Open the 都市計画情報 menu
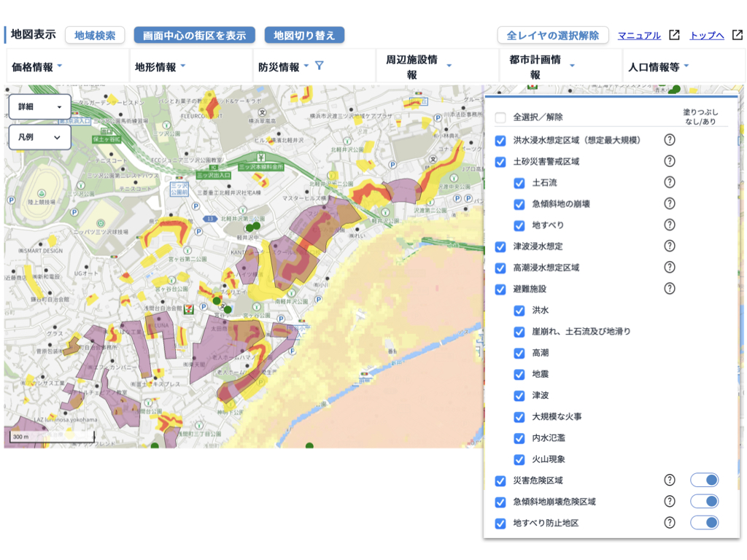The image size is (747, 560). click(x=542, y=67)
